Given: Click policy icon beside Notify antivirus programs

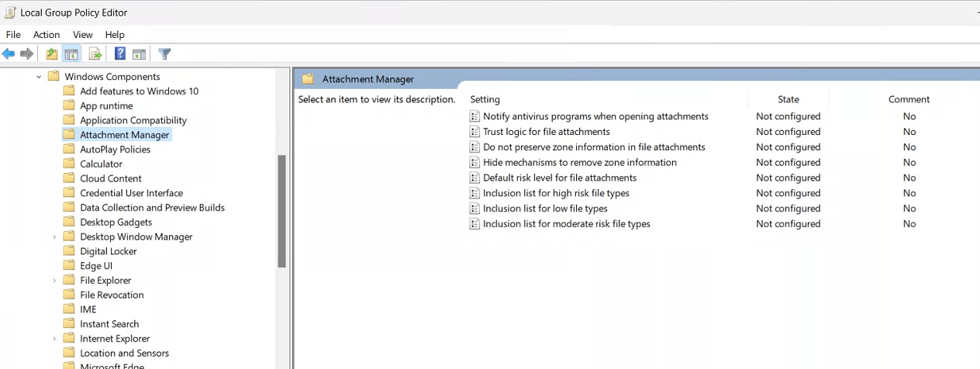Looking at the screenshot, I should pos(475,116).
